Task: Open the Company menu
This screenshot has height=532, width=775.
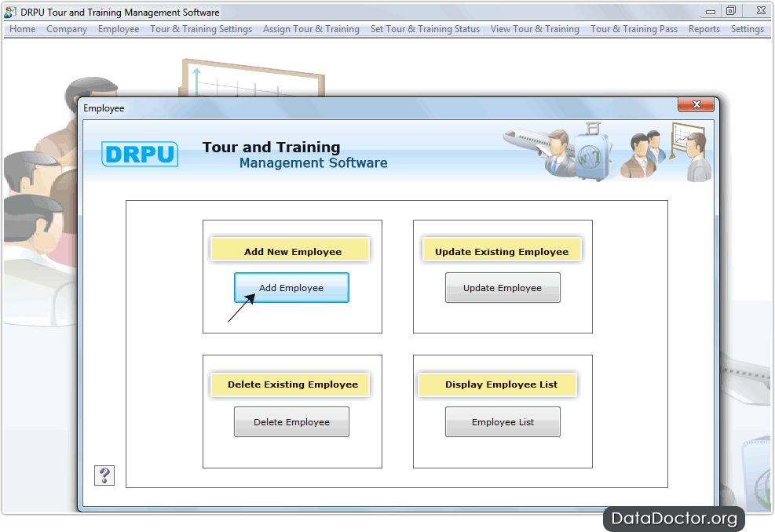Action: click(x=67, y=29)
